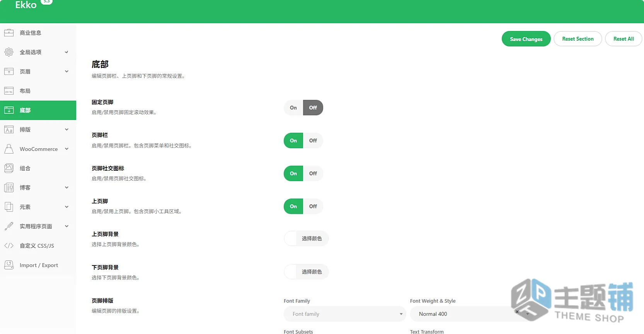This screenshot has width=644, height=334.
Task: Click Reset All button
Action: pyautogui.click(x=624, y=39)
